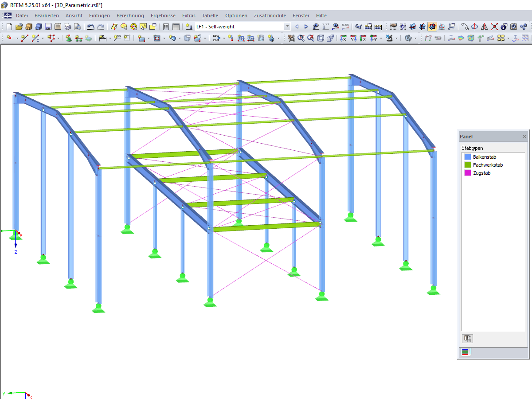The height and width of the screenshot is (399, 532).
Task: Open the load case dropdown LF1 - Self-weight
Action: tap(287, 27)
